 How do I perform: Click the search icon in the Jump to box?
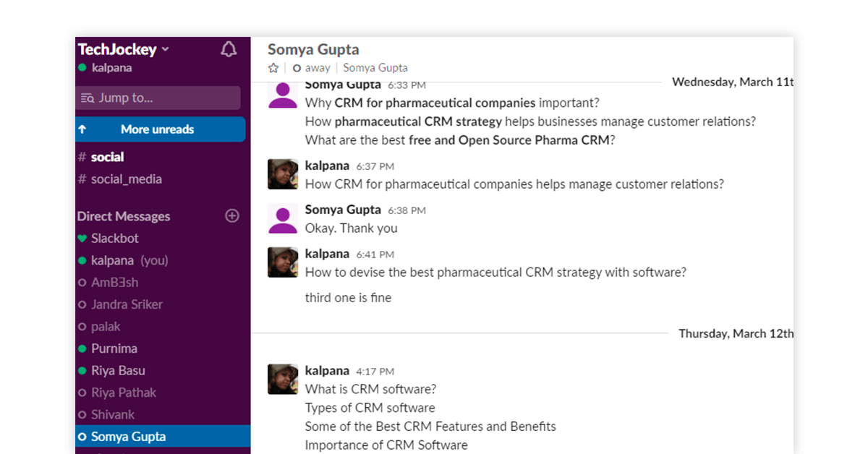88,98
